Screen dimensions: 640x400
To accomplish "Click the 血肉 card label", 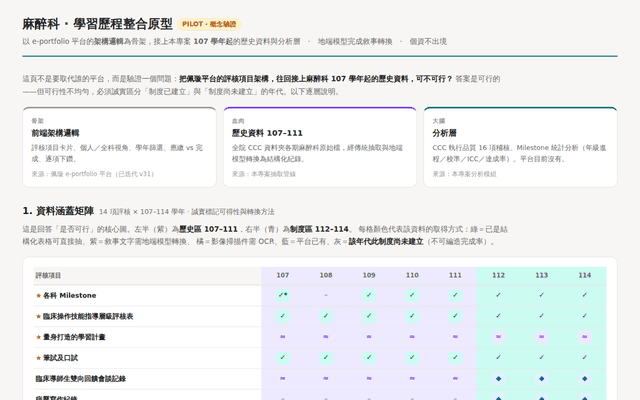I will coord(238,121).
